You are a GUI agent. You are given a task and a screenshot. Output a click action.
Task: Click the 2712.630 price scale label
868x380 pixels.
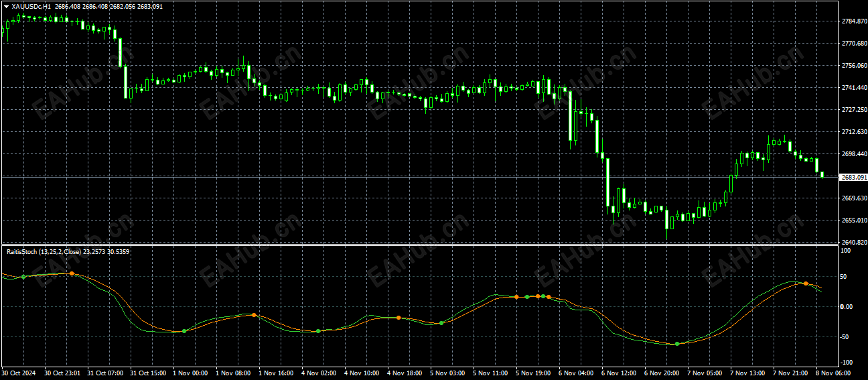coord(853,131)
